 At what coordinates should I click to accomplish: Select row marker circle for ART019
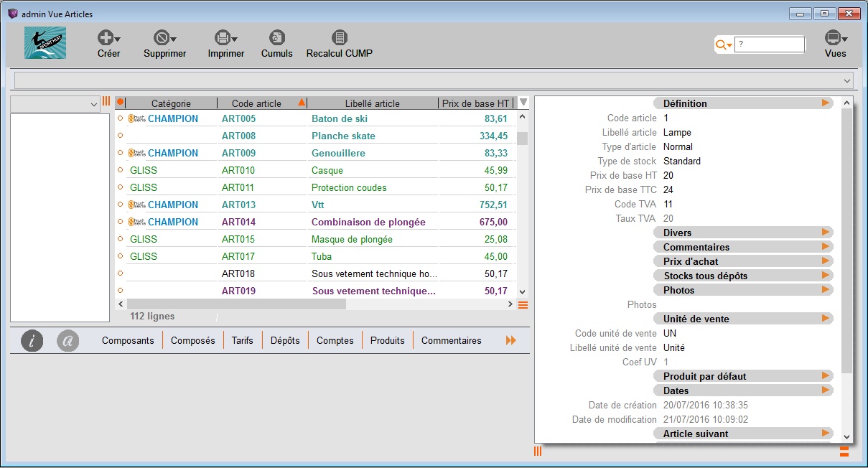click(x=120, y=291)
